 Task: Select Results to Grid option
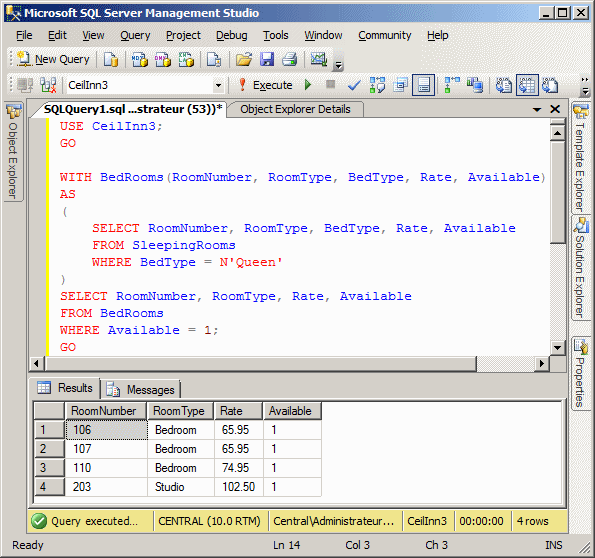527,85
